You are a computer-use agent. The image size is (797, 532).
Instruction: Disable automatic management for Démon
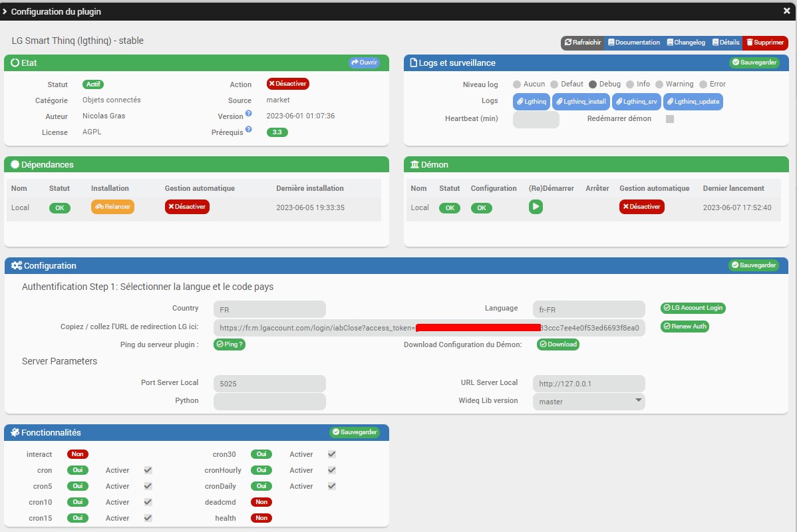point(641,207)
